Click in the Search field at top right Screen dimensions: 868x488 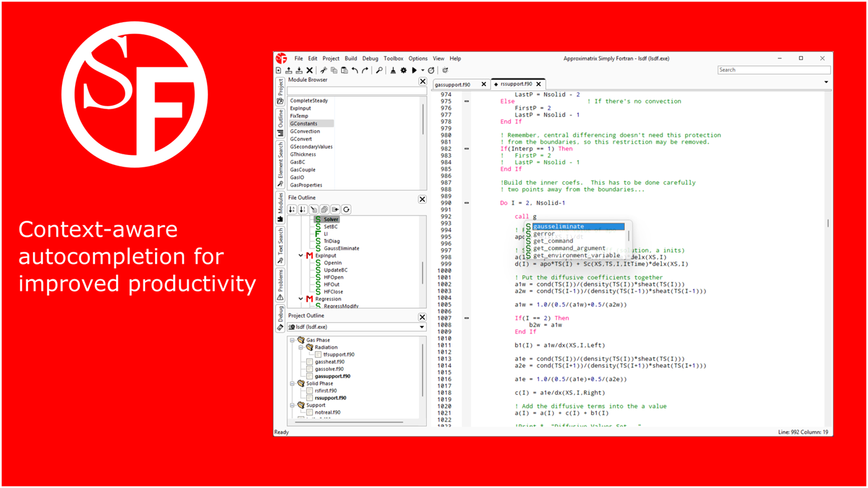(774, 70)
